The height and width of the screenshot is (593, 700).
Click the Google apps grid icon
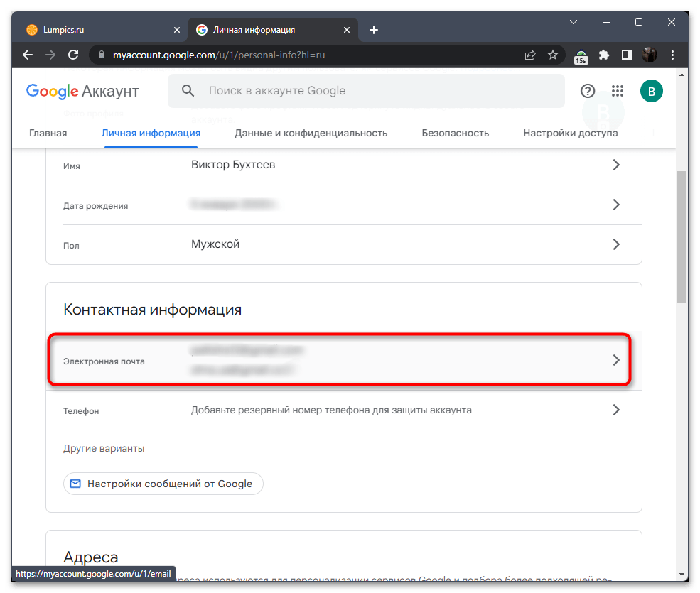pyautogui.click(x=617, y=91)
